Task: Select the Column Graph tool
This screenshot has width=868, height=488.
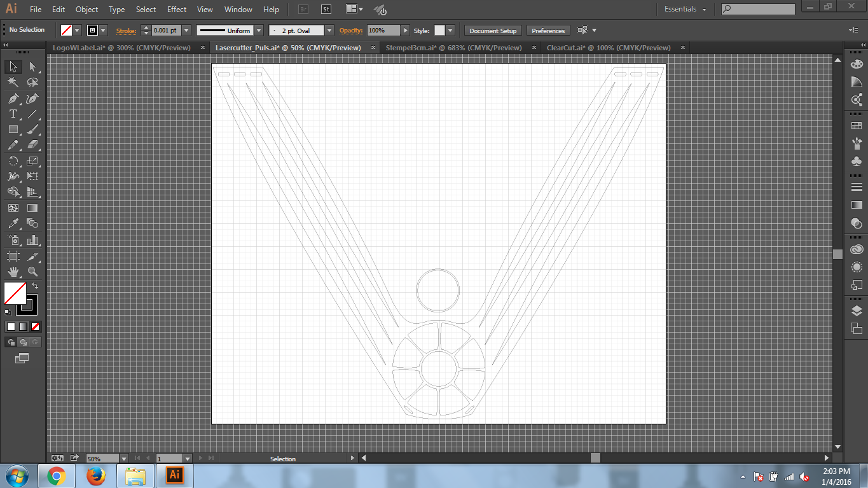Action: pyautogui.click(x=32, y=240)
